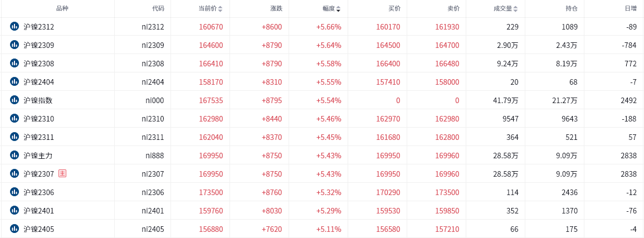
Task: Sort by 成交量 column arrows
Action: pyautogui.click(x=515, y=8)
